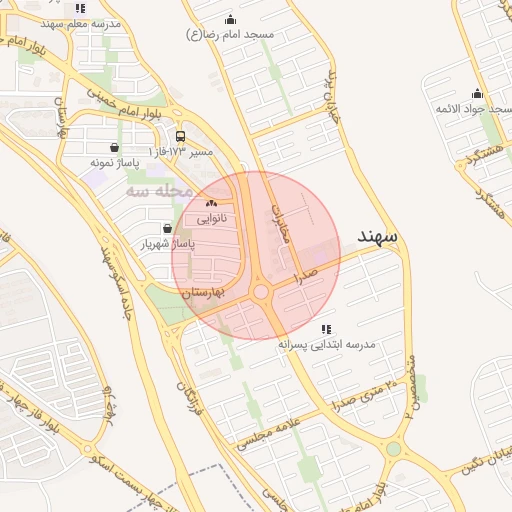Click the صدرا street label

coord(306,276)
